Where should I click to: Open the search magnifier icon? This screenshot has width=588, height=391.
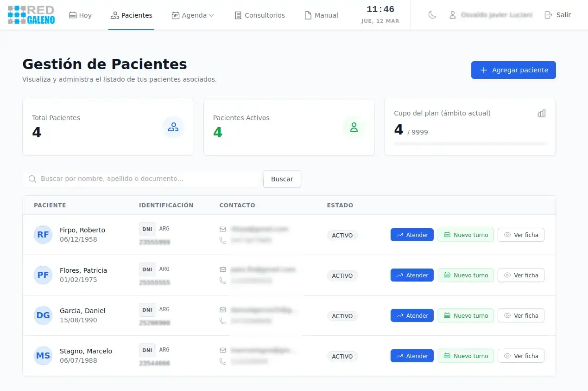[32, 179]
